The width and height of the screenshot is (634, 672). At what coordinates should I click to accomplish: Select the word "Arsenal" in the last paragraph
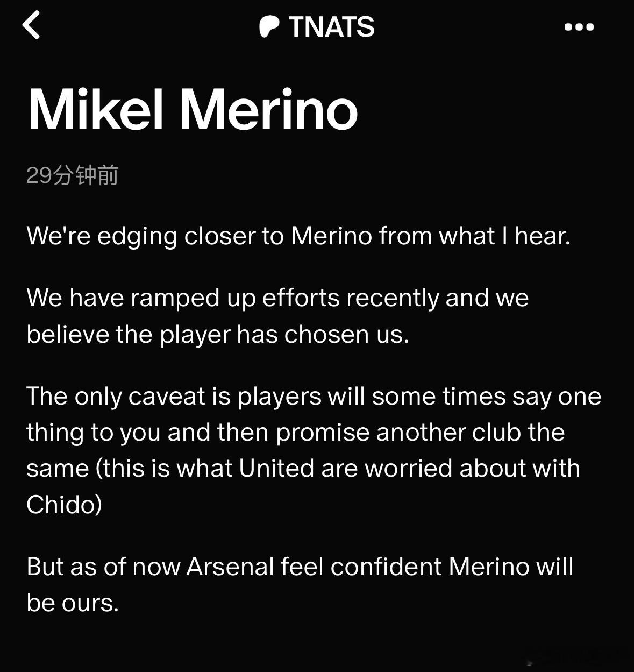click(231, 567)
